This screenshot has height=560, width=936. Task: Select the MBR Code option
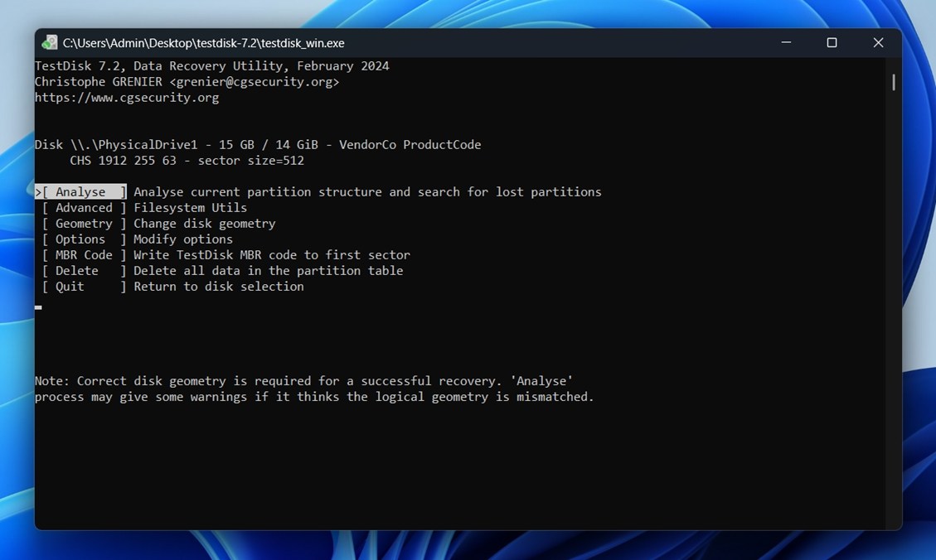[x=84, y=255]
